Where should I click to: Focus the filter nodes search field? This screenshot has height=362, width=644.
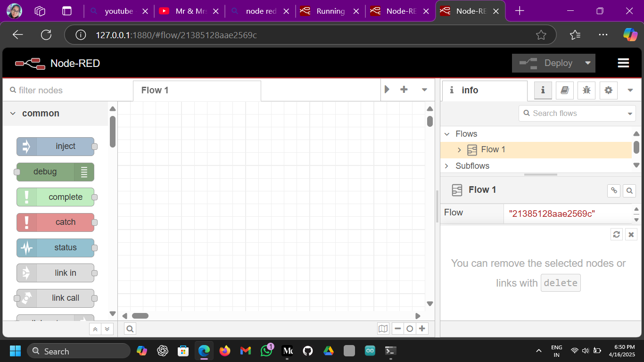[68, 90]
